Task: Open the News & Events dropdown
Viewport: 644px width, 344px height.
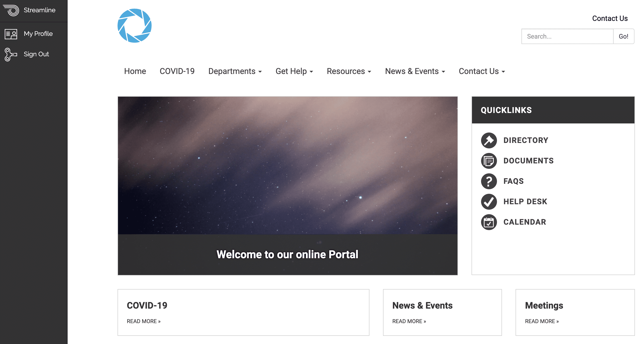Action: (415, 71)
